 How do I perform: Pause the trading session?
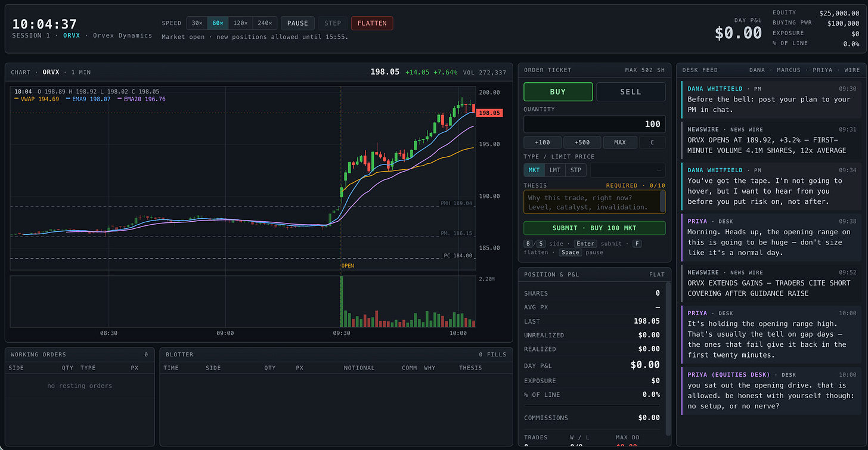tap(297, 23)
